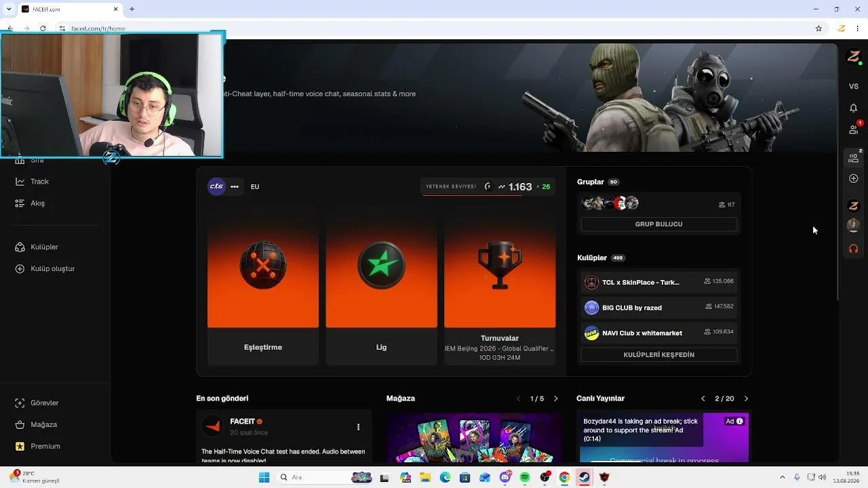Open the live stream preview
The image size is (868, 488).
click(x=663, y=439)
